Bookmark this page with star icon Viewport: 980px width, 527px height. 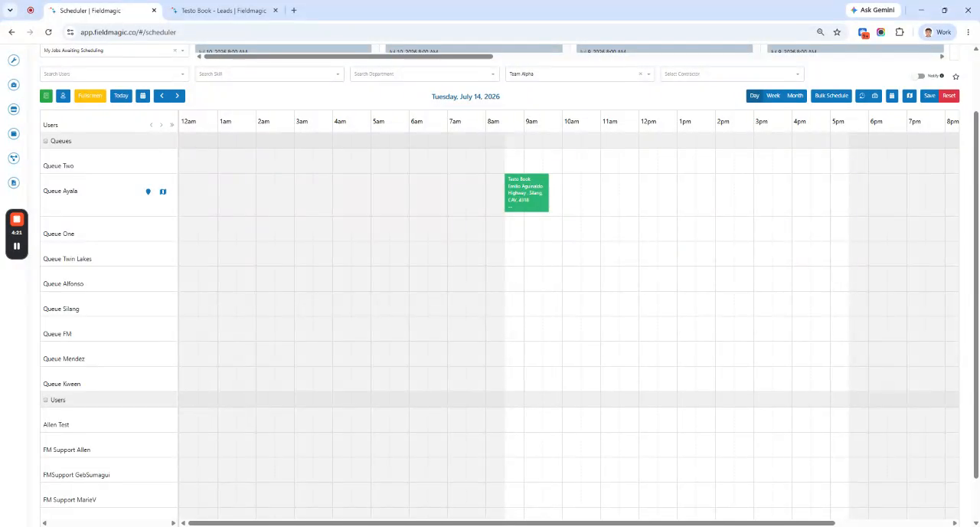pos(837,32)
